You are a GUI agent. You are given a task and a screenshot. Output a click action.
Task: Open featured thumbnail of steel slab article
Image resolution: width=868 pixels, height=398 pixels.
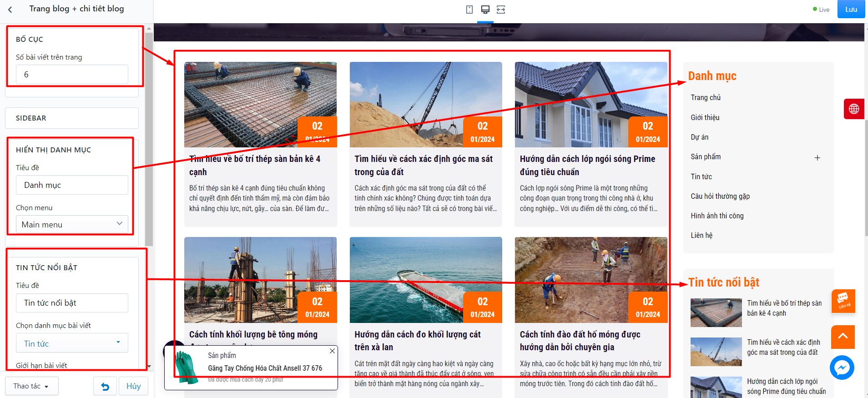(716, 313)
